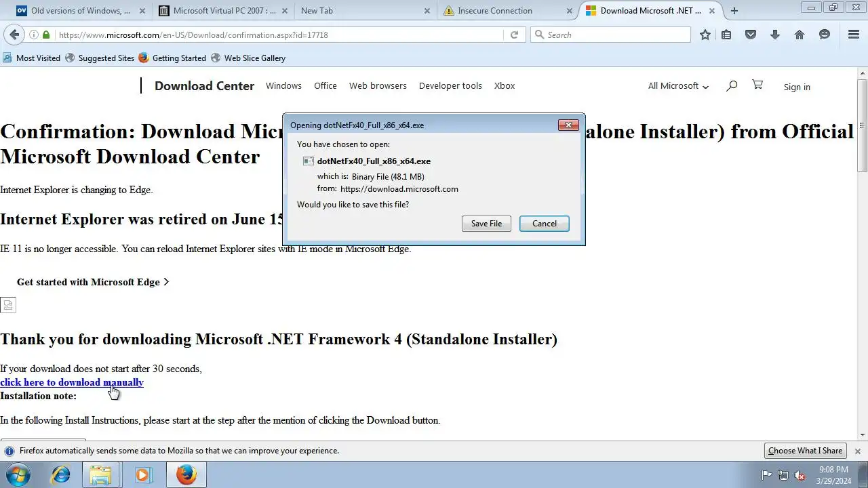The width and height of the screenshot is (868, 488).
Task: Open Getting Started bookmark
Action: coord(172,58)
